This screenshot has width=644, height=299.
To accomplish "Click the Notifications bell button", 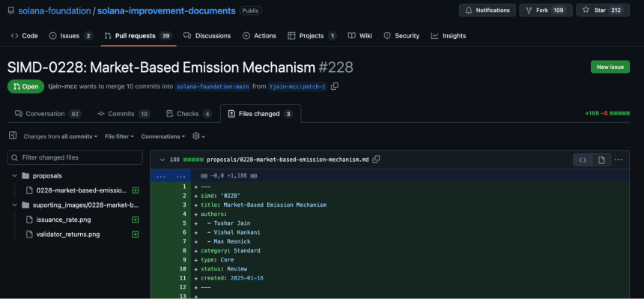I will click(x=487, y=10).
